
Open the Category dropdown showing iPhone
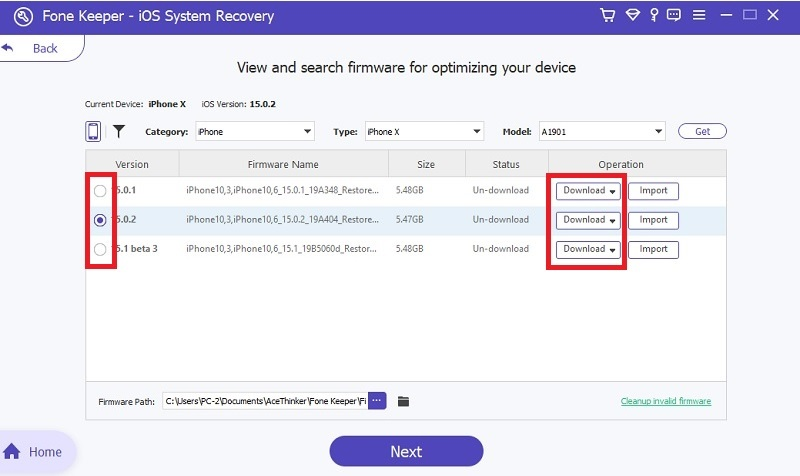[x=255, y=132]
